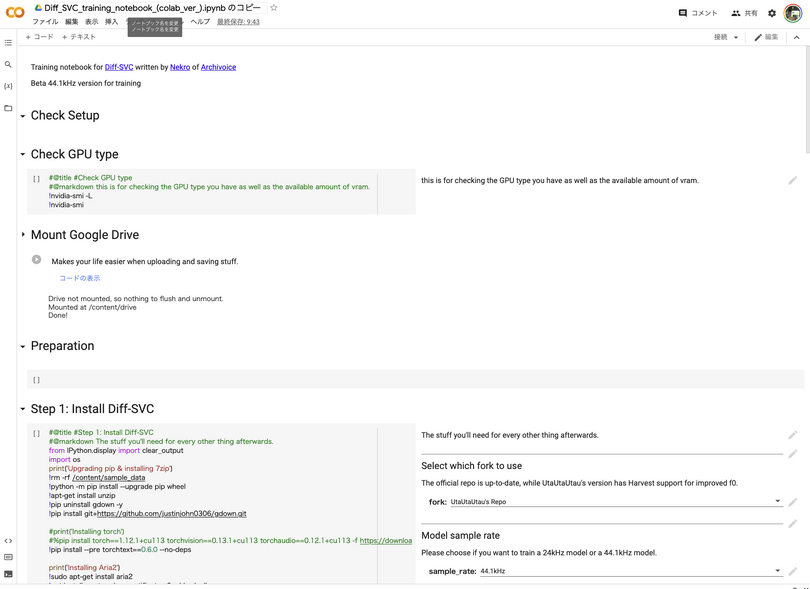Open the 表示 menu
810x589 pixels.
coord(91,22)
